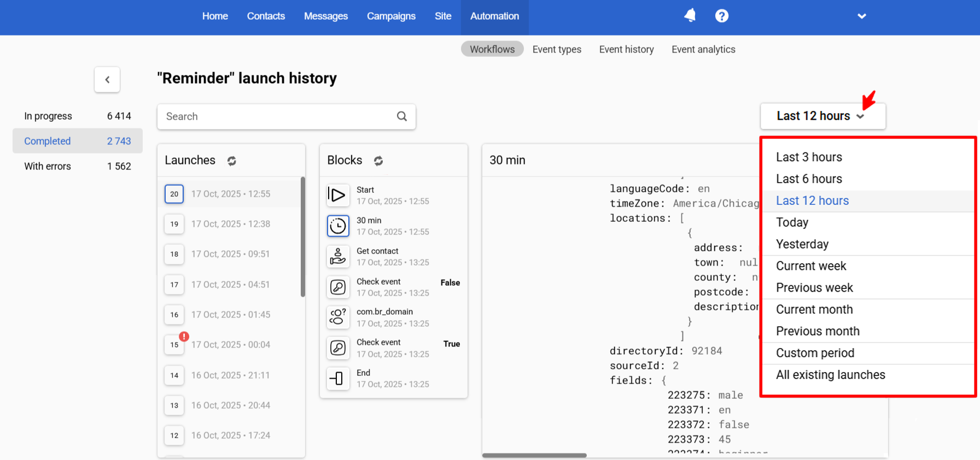Click the search magnifier icon

pos(402,116)
